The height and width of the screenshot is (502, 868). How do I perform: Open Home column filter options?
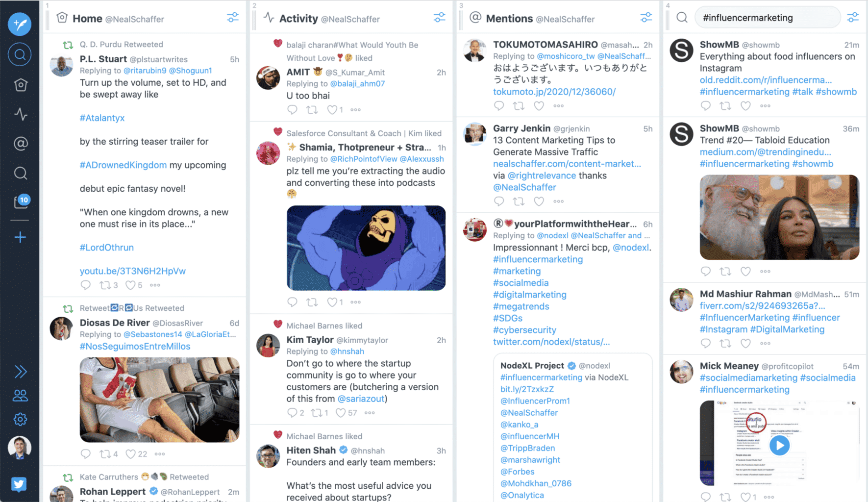point(233,18)
